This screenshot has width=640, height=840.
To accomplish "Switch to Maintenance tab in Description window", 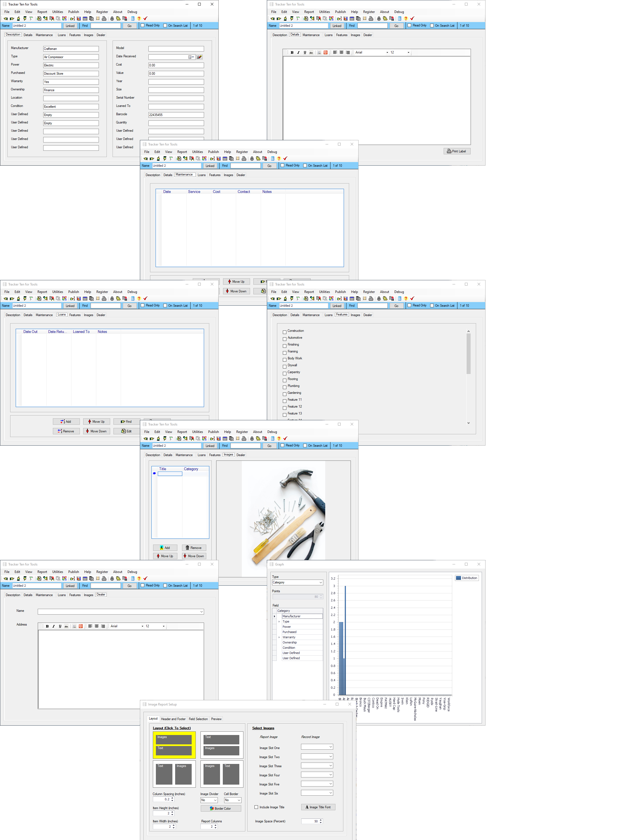I will click(44, 35).
